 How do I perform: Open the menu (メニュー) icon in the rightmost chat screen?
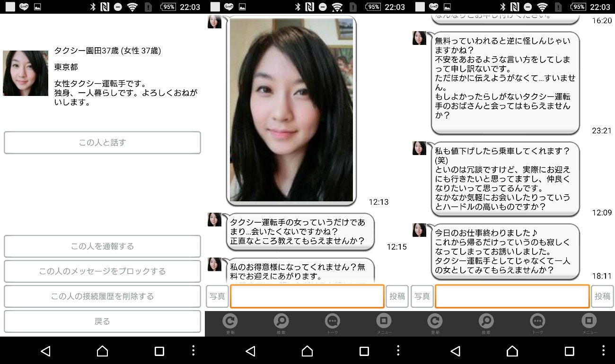click(x=589, y=322)
